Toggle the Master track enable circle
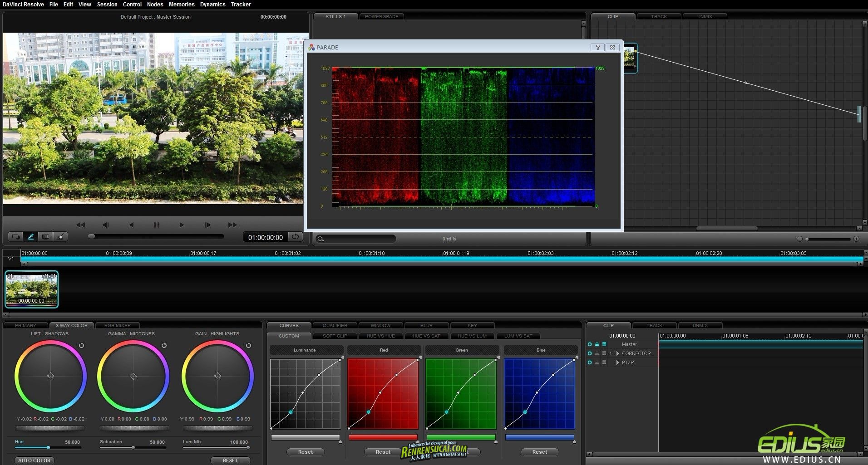This screenshot has height=465, width=868. [590, 344]
